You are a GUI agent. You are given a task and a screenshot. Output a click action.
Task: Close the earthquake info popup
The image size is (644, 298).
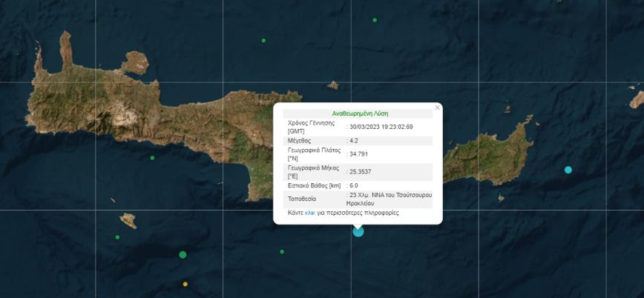tap(437, 108)
